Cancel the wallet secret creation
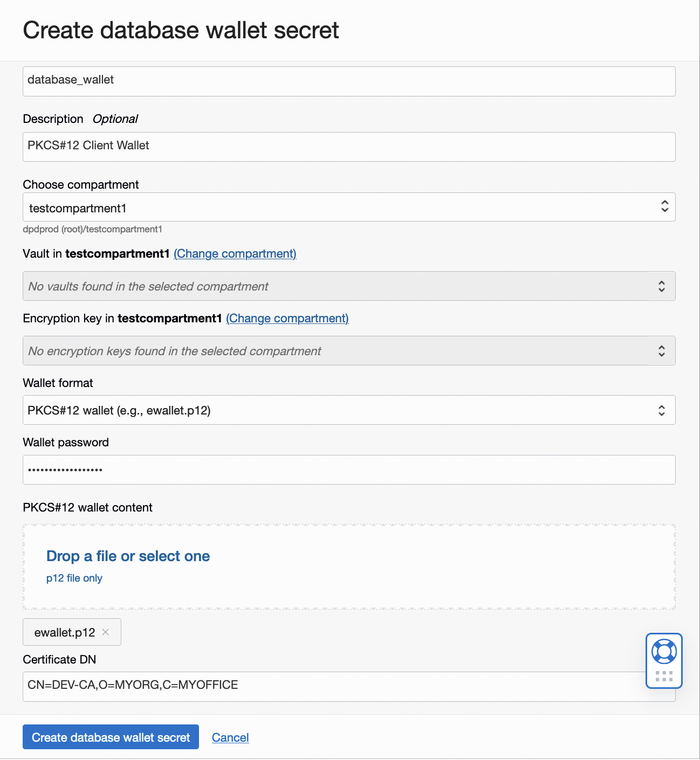Screen dimensions: 700x760 (230, 737)
